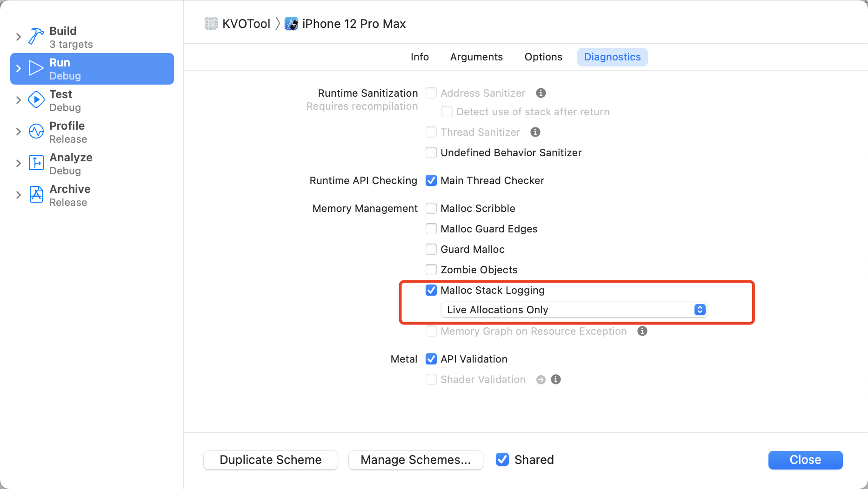This screenshot has height=489, width=868.
Task: Disable Malloc Stack Logging
Action: click(431, 290)
